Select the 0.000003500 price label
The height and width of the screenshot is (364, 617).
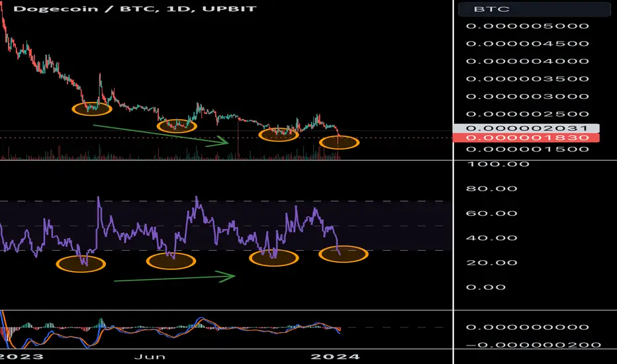[528, 79]
